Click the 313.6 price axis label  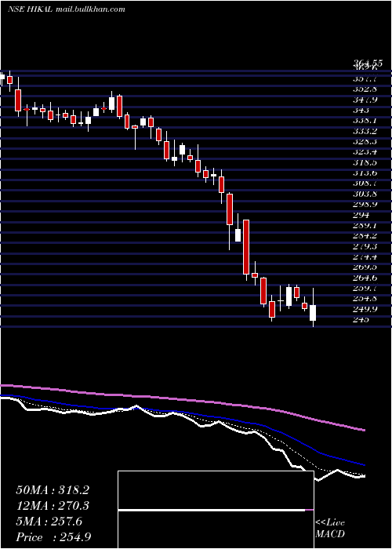point(365,173)
